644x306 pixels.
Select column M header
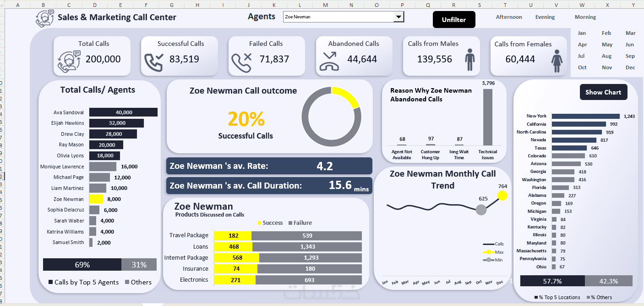click(325, 6)
